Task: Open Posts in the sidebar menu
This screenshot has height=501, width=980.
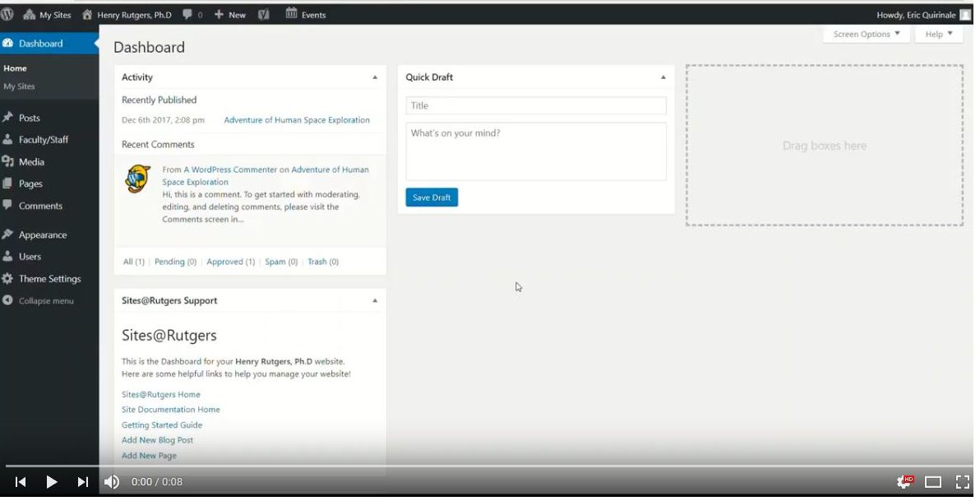Action: [30, 118]
